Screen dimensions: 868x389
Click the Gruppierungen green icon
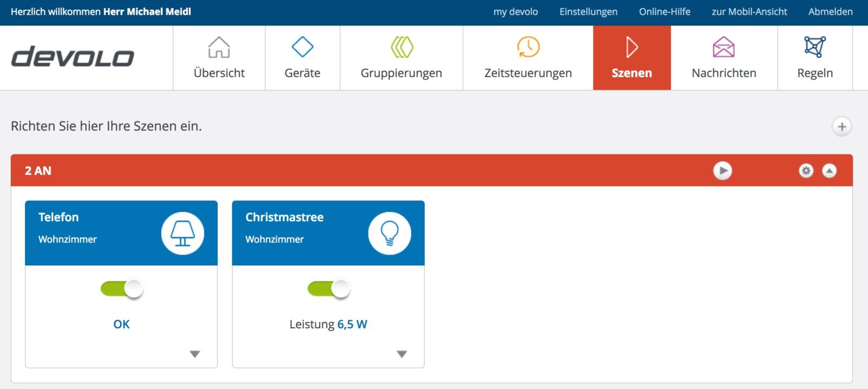(x=401, y=47)
